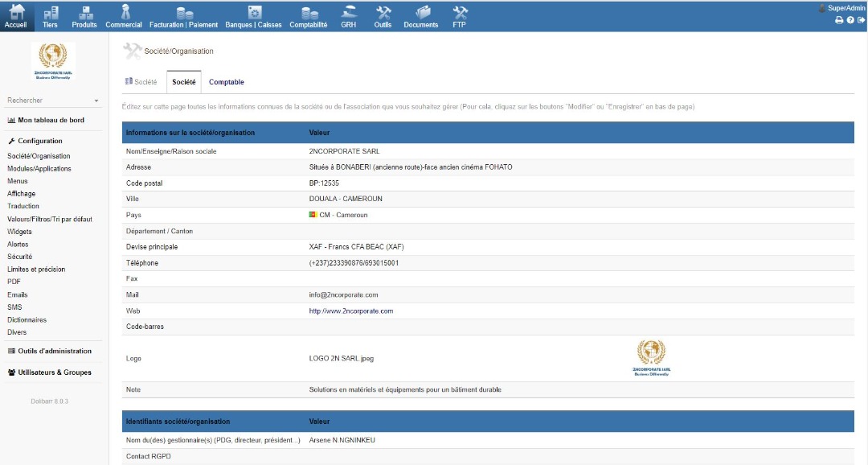Select Modules/Applications in the sidebar

39,169
